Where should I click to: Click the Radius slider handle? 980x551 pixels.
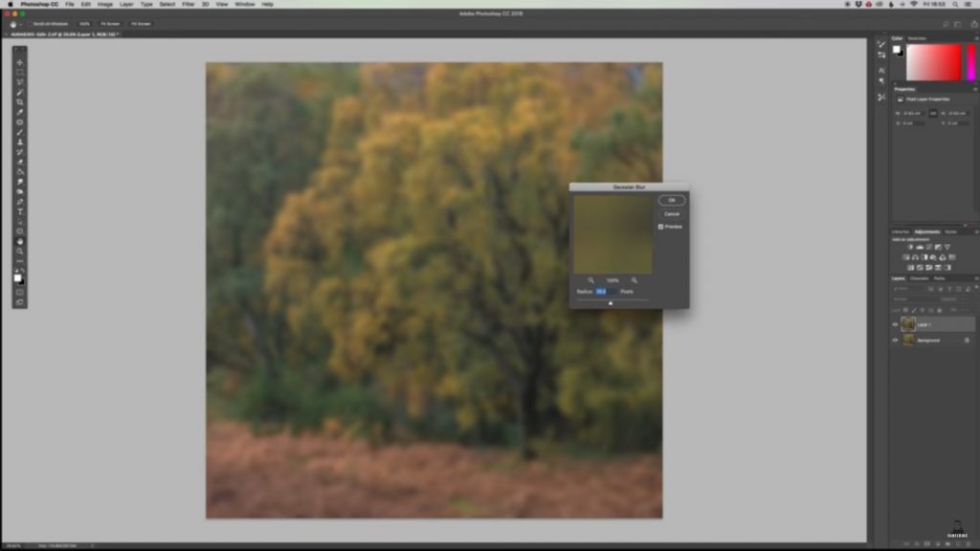(x=611, y=303)
